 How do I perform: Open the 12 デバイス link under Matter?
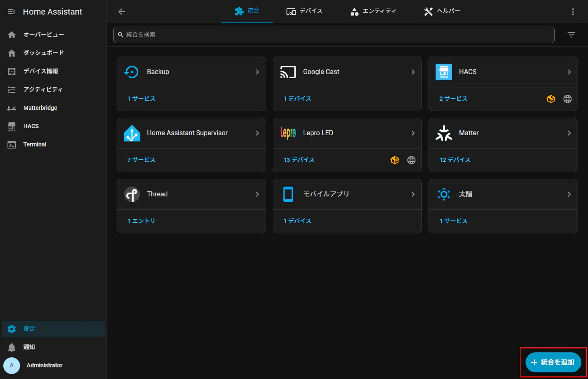pyautogui.click(x=455, y=160)
